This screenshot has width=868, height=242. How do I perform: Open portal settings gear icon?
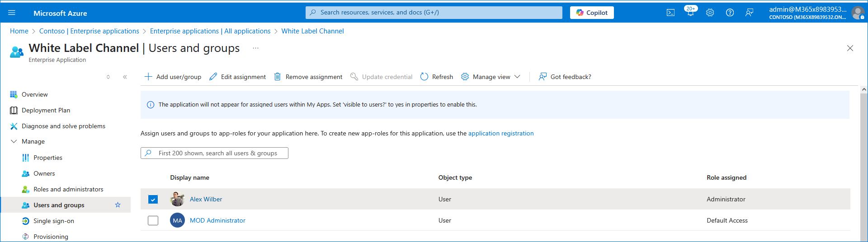pos(710,13)
